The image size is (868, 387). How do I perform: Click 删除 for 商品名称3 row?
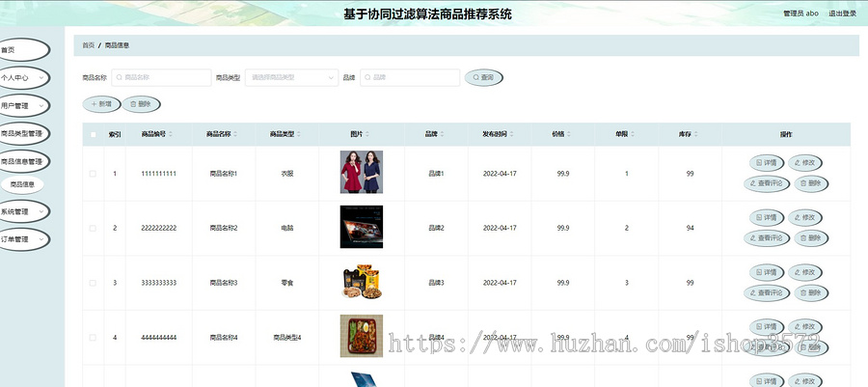click(x=811, y=292)
